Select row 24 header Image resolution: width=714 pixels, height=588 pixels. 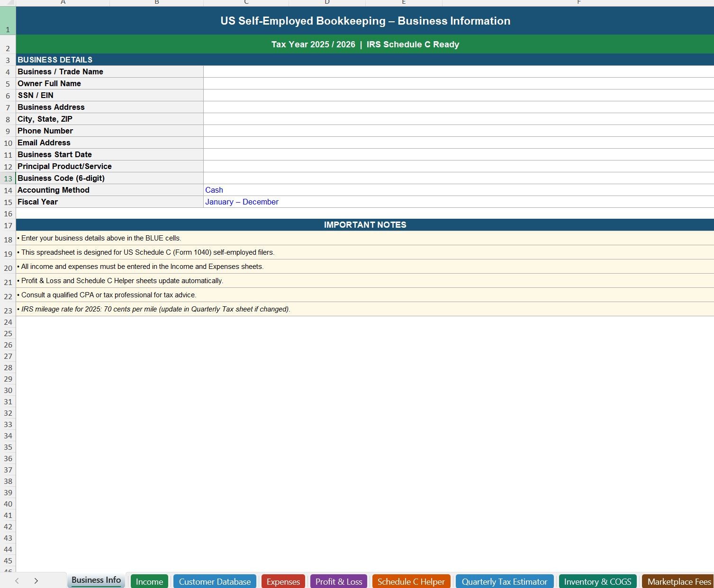(8, 322)
